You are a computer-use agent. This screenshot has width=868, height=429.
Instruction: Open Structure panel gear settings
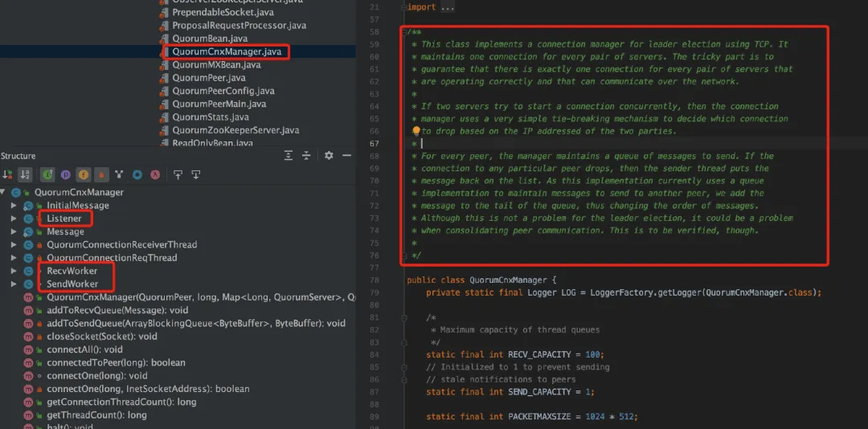(329, 156)
